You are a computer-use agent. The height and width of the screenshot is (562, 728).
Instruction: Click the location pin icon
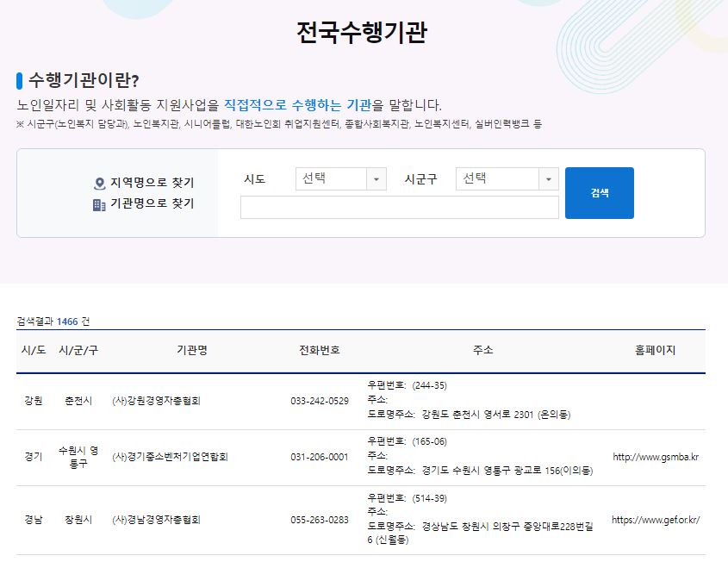pyautogui.click(x=99, y=184)
